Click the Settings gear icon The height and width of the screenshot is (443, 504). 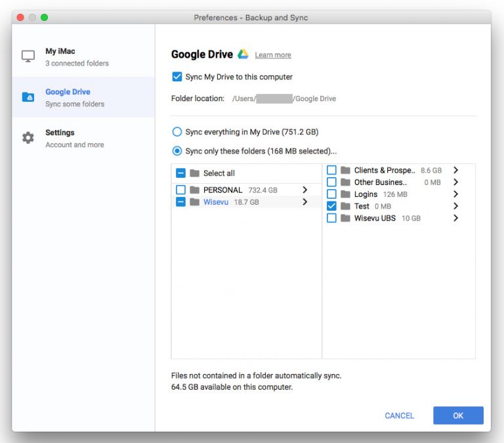pyautogui.click(x=28, y=138)
